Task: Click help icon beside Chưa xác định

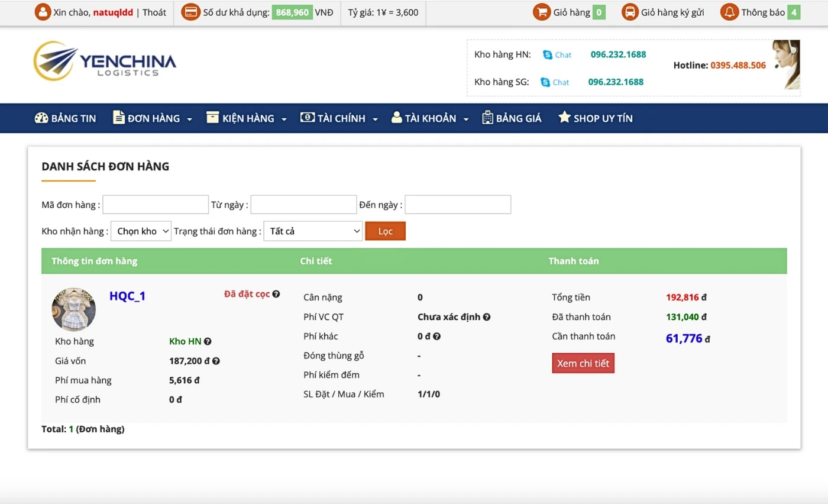Action: [x=486, y=317]
